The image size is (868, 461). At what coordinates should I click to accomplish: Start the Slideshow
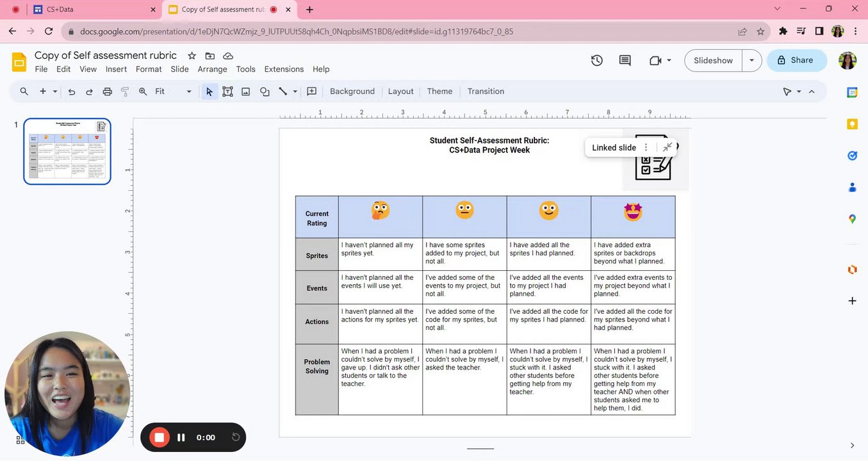pos(713,60)
